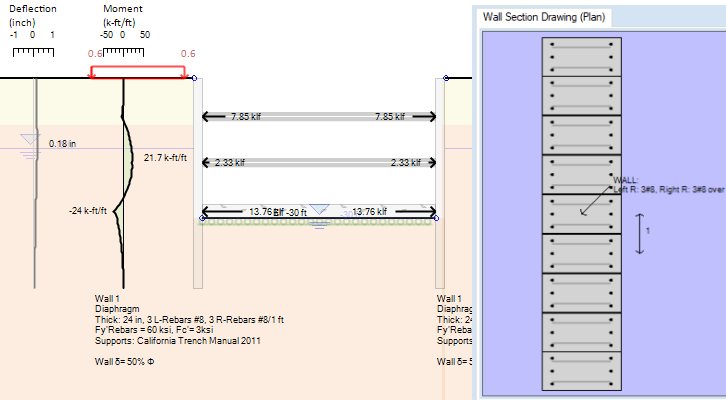This screenshot has width=726, height=400.
Task: Click the WALL: Left R: 3#8 annotation
Action: point(669,185)
